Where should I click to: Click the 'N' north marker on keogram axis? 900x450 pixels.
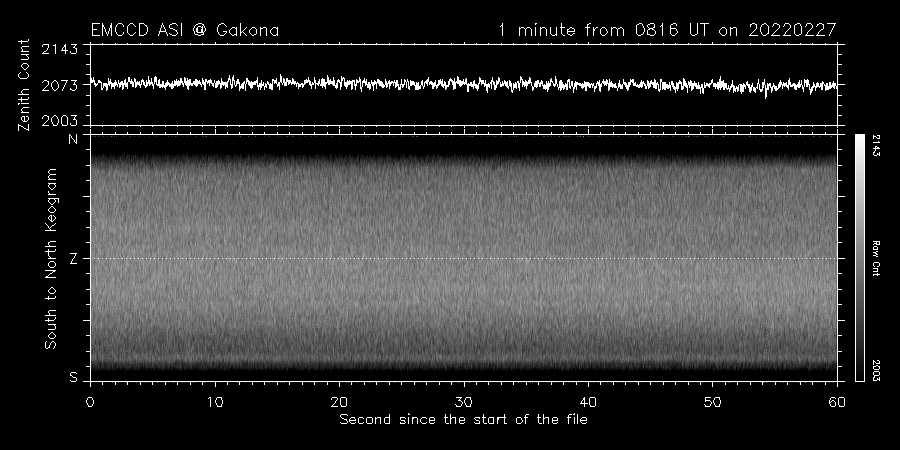[x=73, y=139]
